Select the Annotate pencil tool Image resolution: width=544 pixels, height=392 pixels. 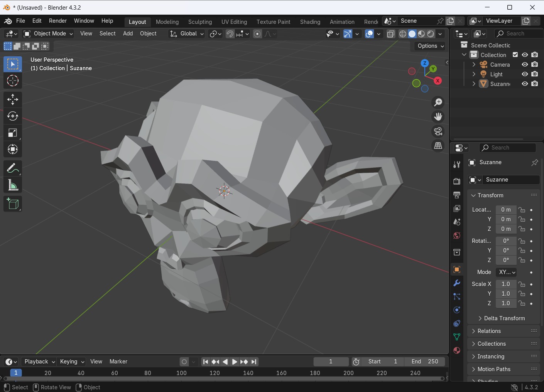pyautogui.click(x=13, y=168)
